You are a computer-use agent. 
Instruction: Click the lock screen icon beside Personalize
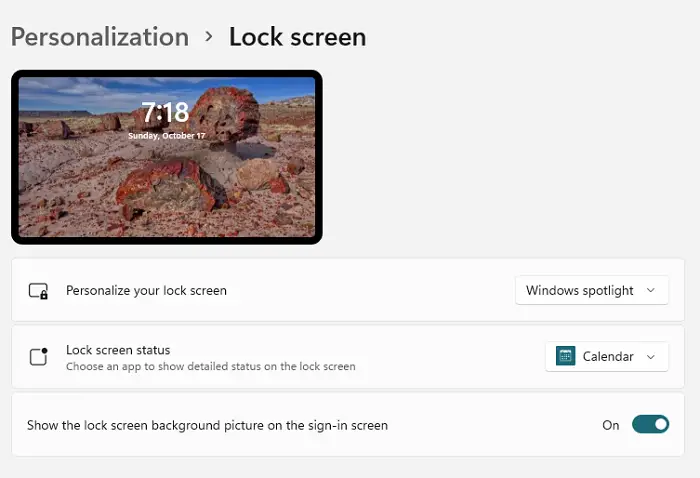[38, 291]
